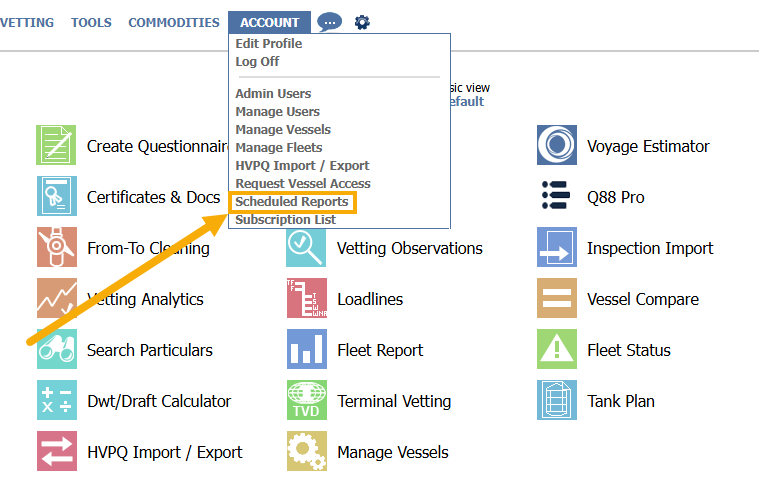Click the settings gear icon

click(x=362, y=22)
